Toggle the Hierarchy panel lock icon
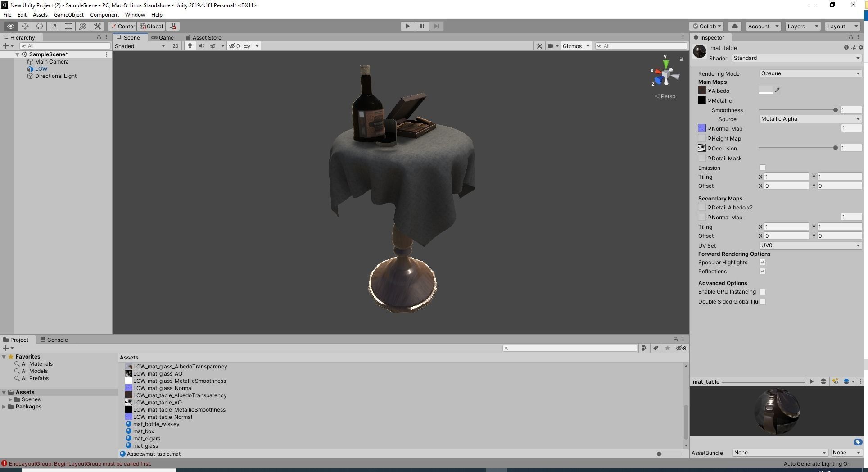868x472 pixels. tap(99, 37)
